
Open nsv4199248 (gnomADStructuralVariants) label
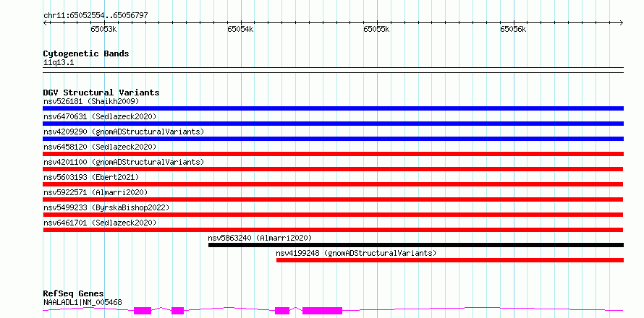[356, 253]
